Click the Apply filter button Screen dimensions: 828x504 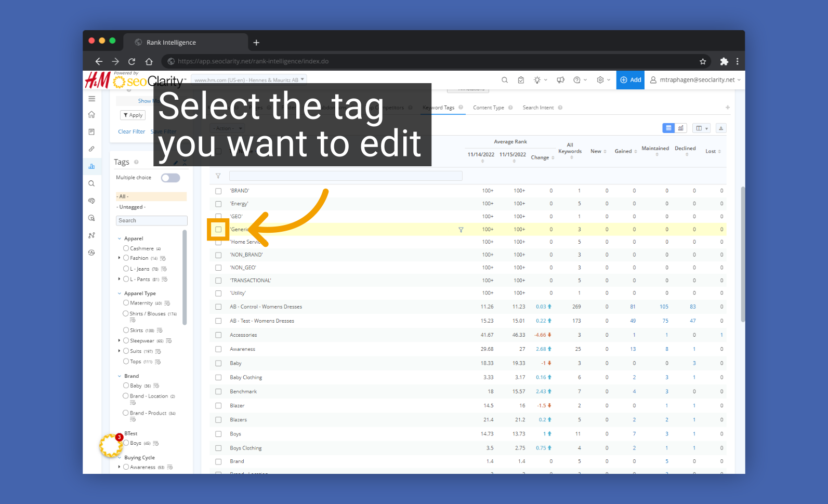(133, 115)
